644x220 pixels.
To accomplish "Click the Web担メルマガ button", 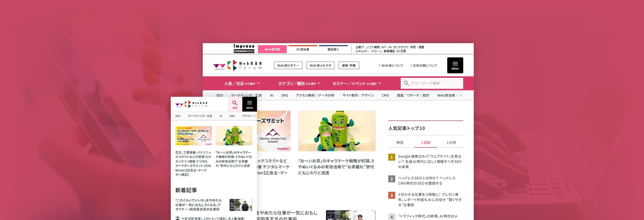I will point(320,65).
